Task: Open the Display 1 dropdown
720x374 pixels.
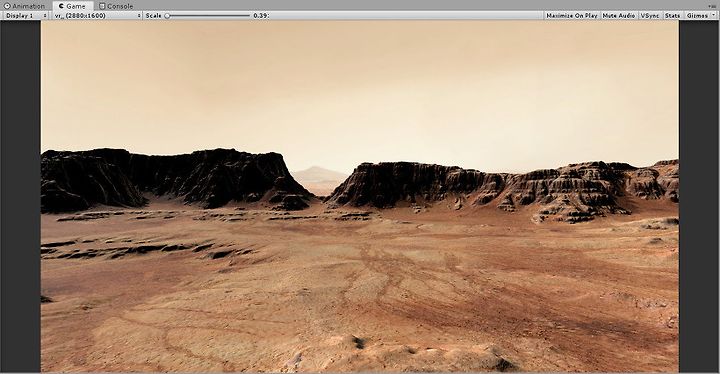Action: [x=26, y=16]
